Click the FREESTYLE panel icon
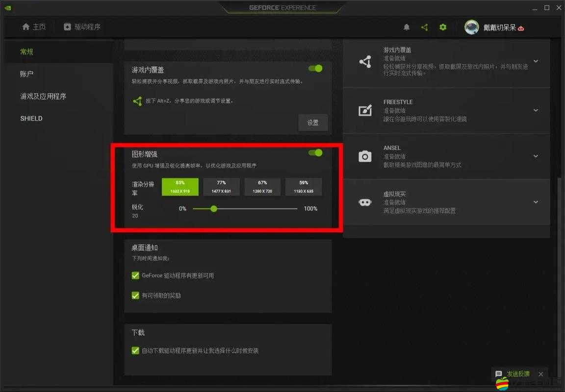The height and width of the screenshot is (392, 565). tap(365, 110)
